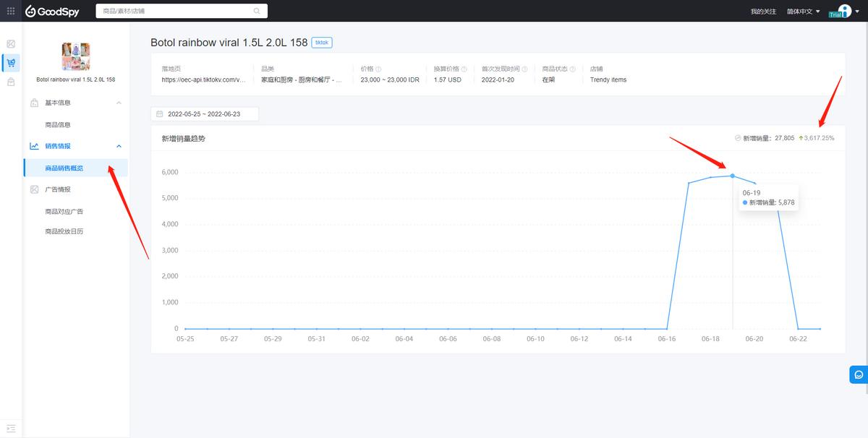Open the creatives section sidebar icon
This screenshot has width=868, height=438.
11,44
